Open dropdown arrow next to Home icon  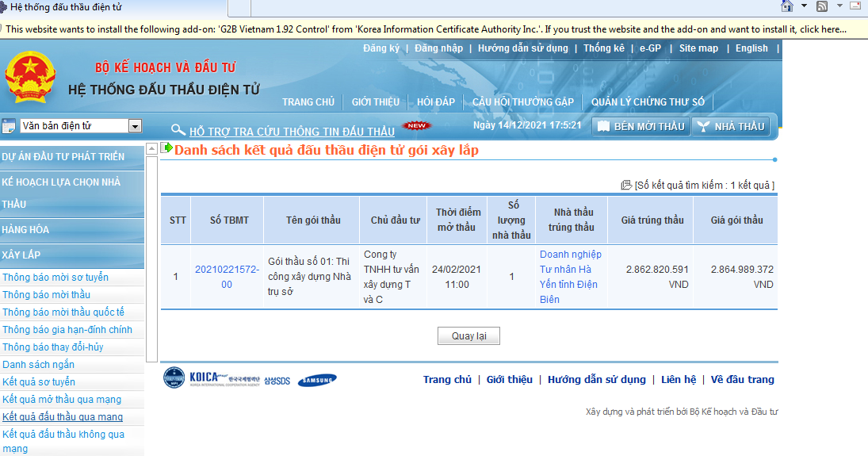[x=804, y=6]
